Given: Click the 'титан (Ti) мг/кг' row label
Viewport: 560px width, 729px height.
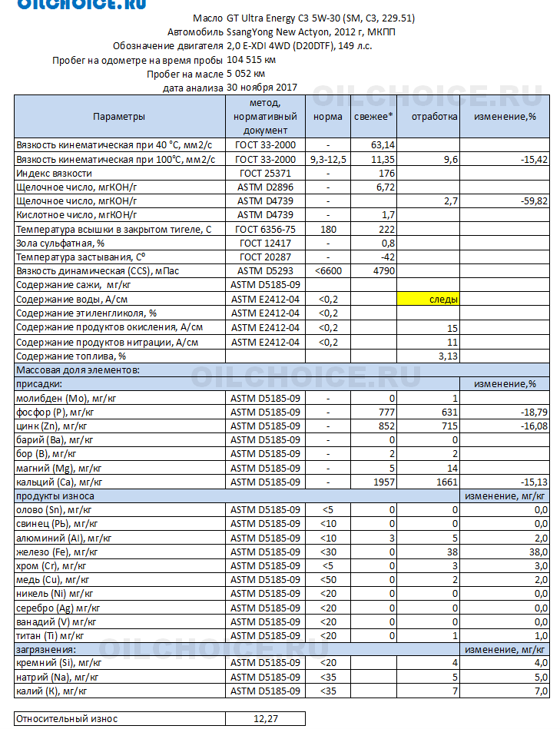Looking at the screenshot, I should pos(50,636).
